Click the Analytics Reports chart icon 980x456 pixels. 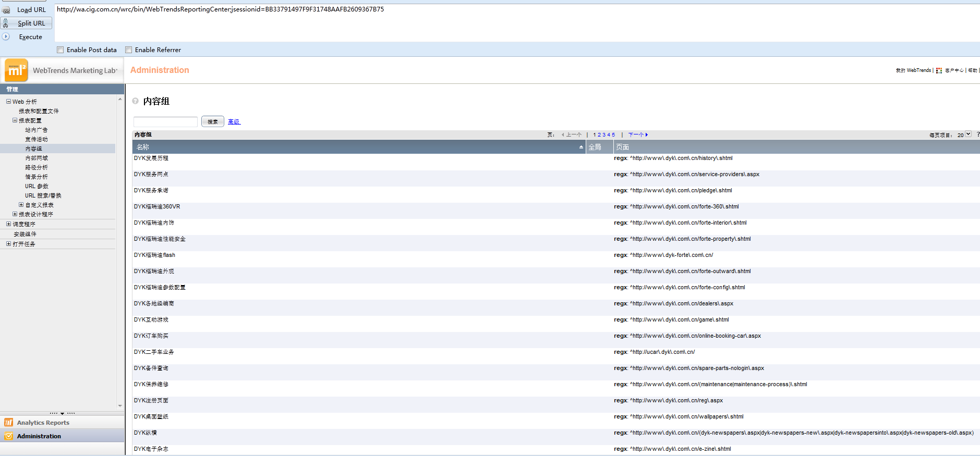(8, 422)
